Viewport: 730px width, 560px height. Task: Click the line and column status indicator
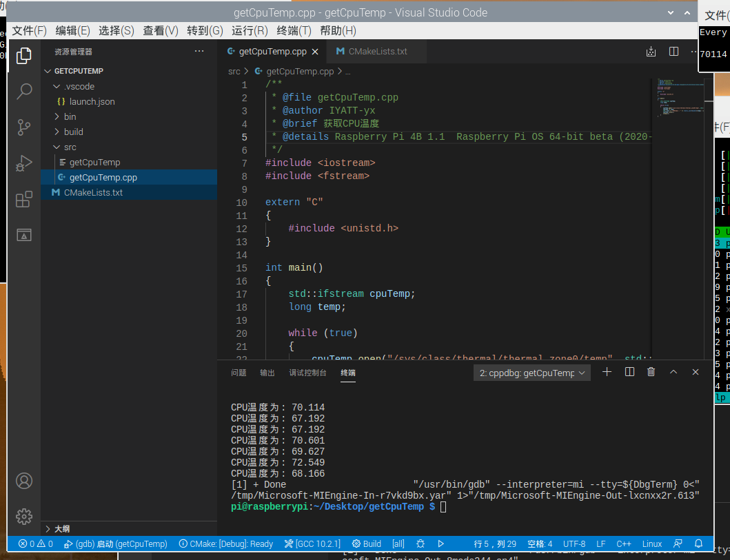tap(495, 543)
